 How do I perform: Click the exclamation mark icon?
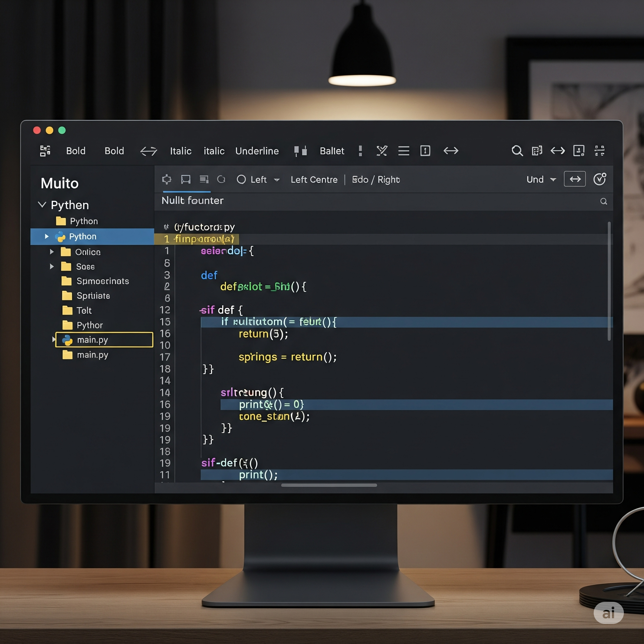tap(360, 151)
